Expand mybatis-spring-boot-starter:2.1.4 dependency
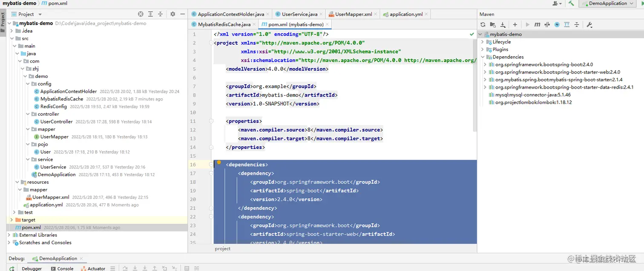 [x=485, y=80]
